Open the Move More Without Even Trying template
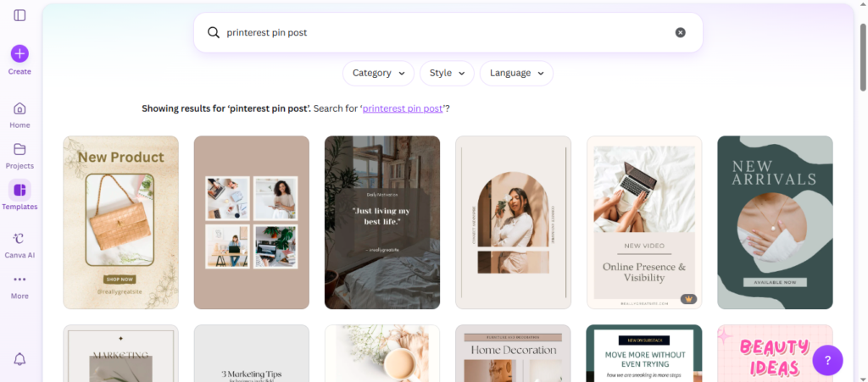Image resolution: width=868 pixels, height=382 pixels. tap(644, 353)
